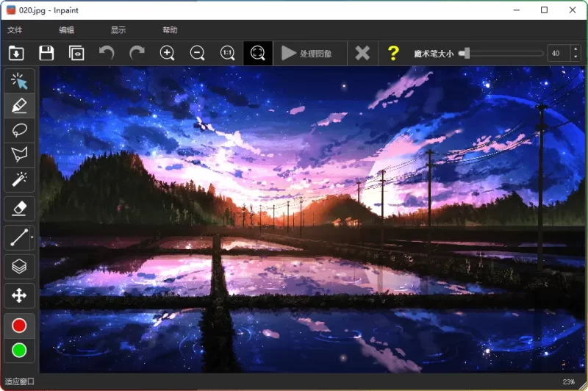Increase magic pen size with up arrow
Image resolution: width=588 pixels, height=391 pixels.
point(576,49)
